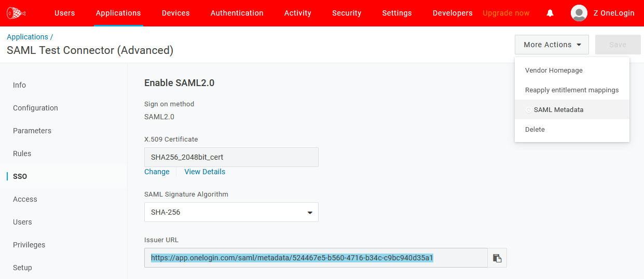This screenshot has height=279, width=644.
Task: Click the OneLogin logo icon
Action: 16,13
